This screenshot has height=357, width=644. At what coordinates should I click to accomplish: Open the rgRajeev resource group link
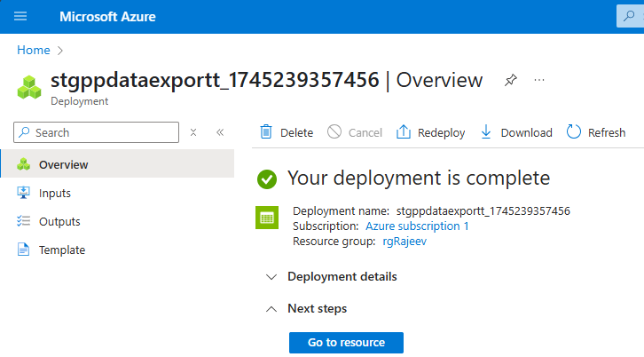tap(406, 241)
